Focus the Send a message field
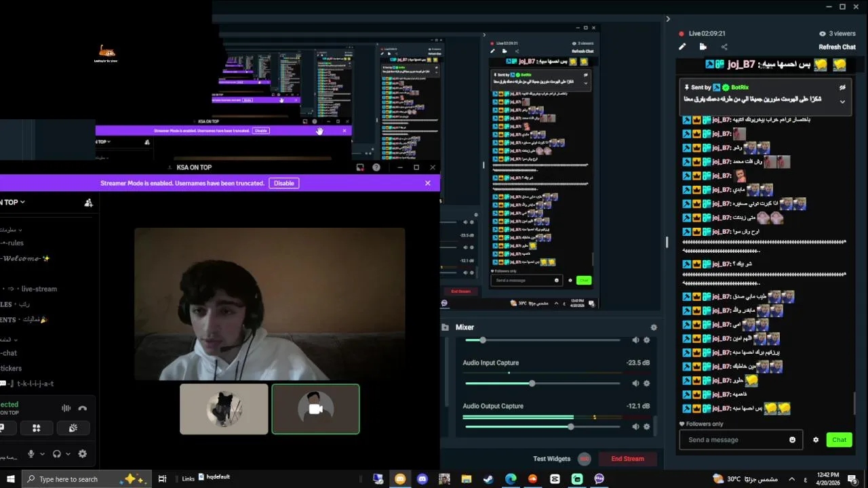 741,440
